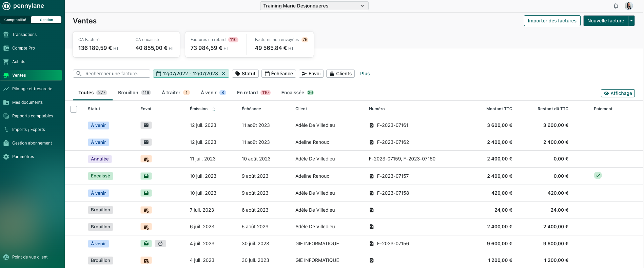Click invoice number F-2023-07156
This screenshot has width=644, height=268.
click(393, 244)
